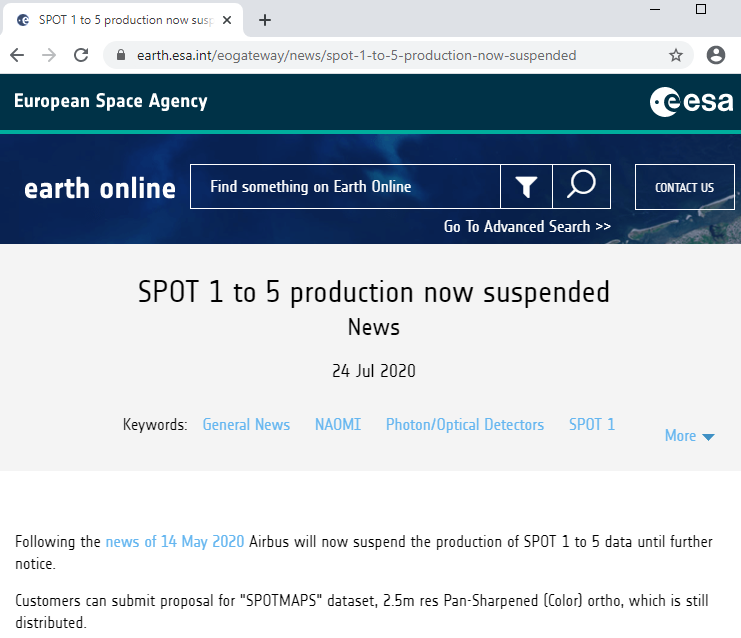Open a new browser tab
This screenshot has height=638, width=741.
point(265,20)
